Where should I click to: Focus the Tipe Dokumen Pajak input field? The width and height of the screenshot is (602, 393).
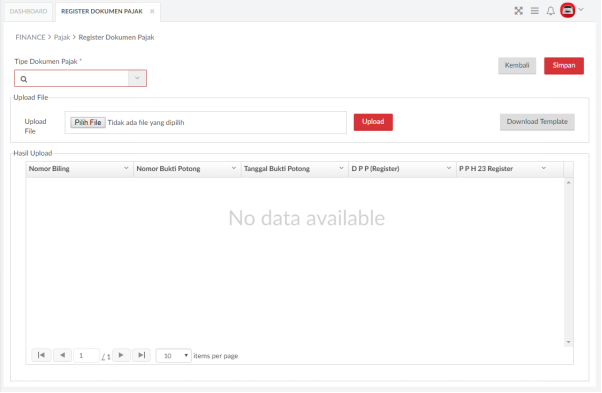click(x=77, y=79)
